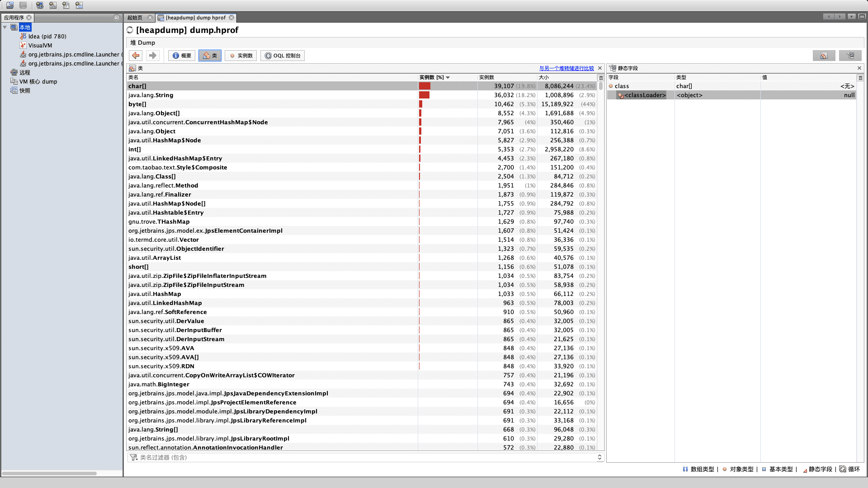Select the VisualVM application entry
Screen dimensions: 868x488
tap(40, 45)
